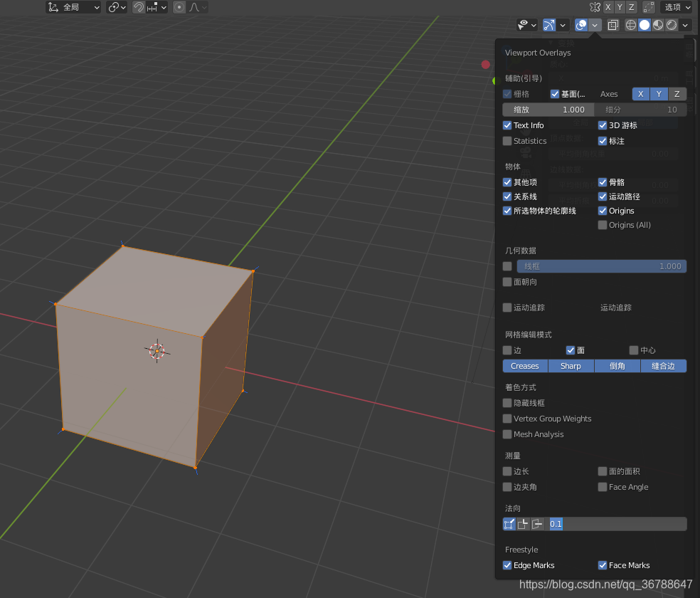
Task: Enable the 边长 edge length checkbox
Action: [x=507, y=471]
